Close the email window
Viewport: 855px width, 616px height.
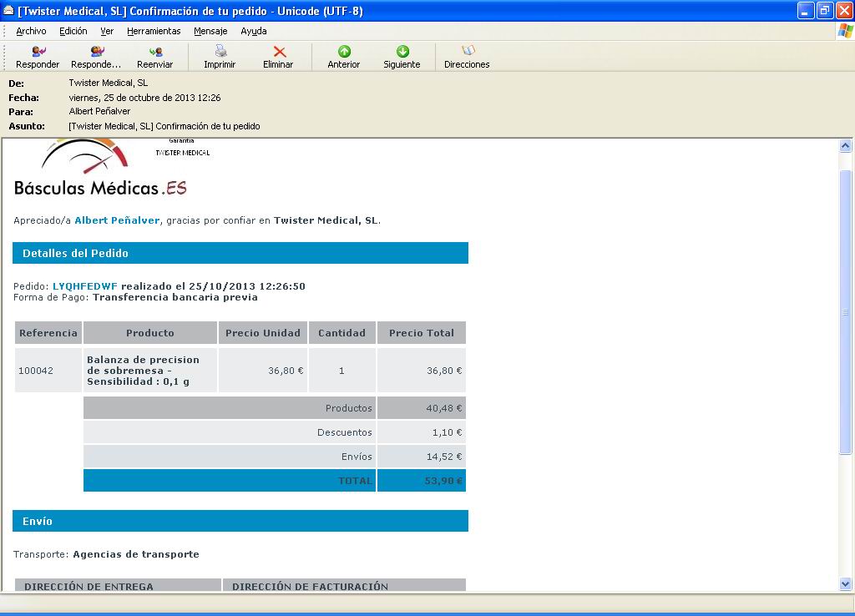tap(845, 10)
